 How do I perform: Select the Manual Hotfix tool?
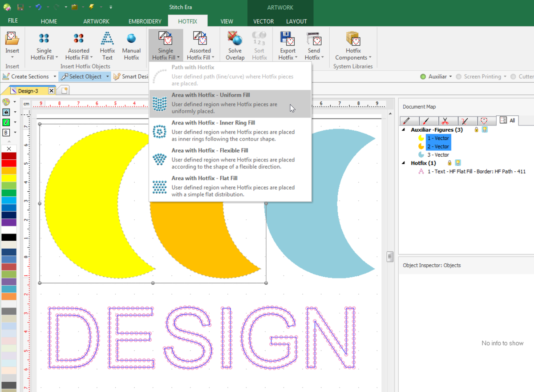(x=131, y=44)
